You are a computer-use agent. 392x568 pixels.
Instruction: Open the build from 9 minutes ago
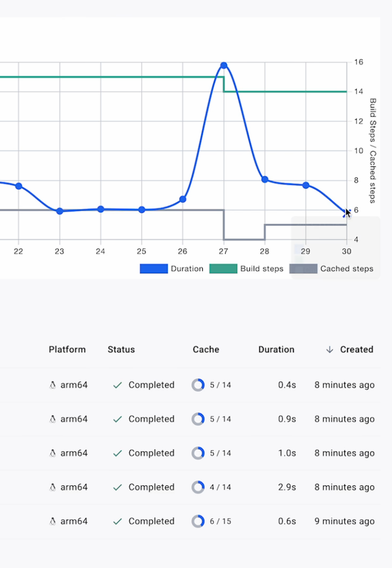pyautogui.click(x=344, y=521)
